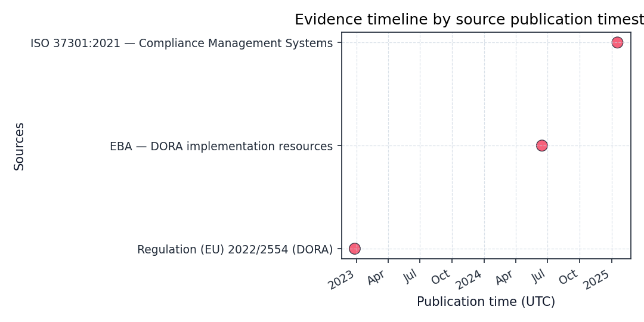Click the Sources y-axis label
The image size is (644, 322).
19,146
